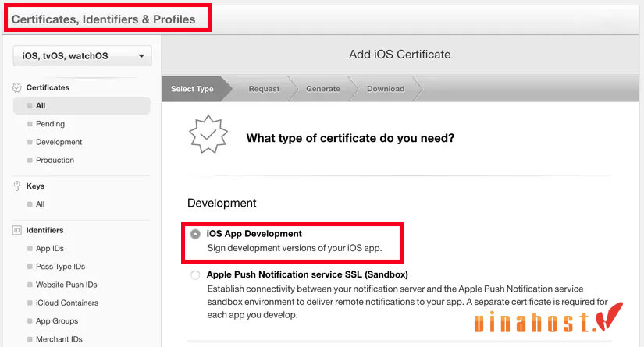The width and height of the screenshot is (644, 347).
Task: Click the Identifiers section ID icon
Action: [17, 230]
